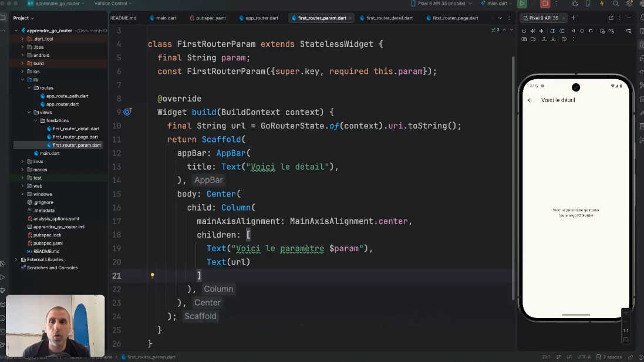Run the app with the green Run button
This screenshot has height=362, width=644.
click(522, 4)
